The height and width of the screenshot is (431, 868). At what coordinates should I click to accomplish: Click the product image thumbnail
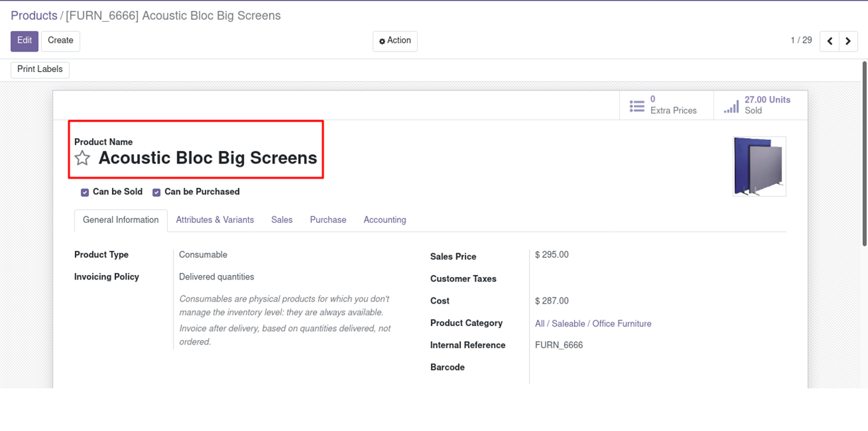click(x=759, y=166)
